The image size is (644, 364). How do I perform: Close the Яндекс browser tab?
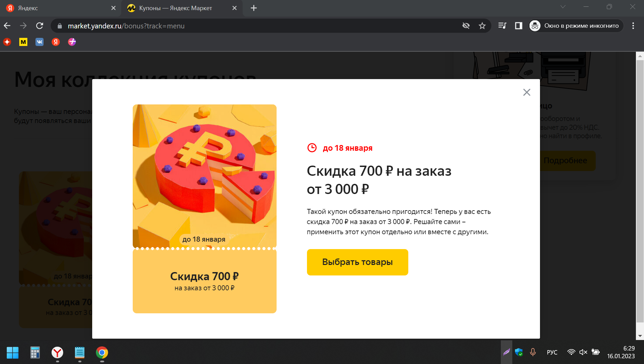coord(113,8)
